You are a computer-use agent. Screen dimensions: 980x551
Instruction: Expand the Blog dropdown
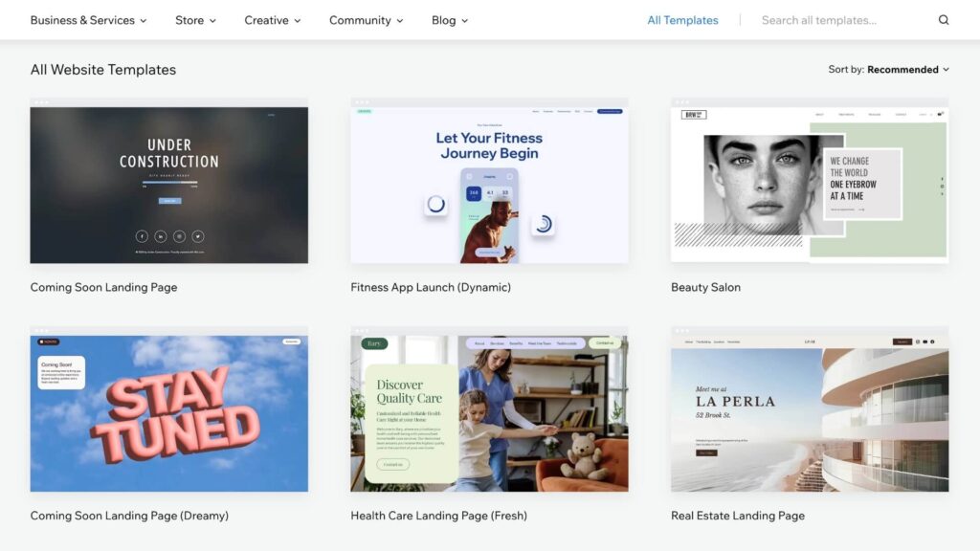point(450,19)
